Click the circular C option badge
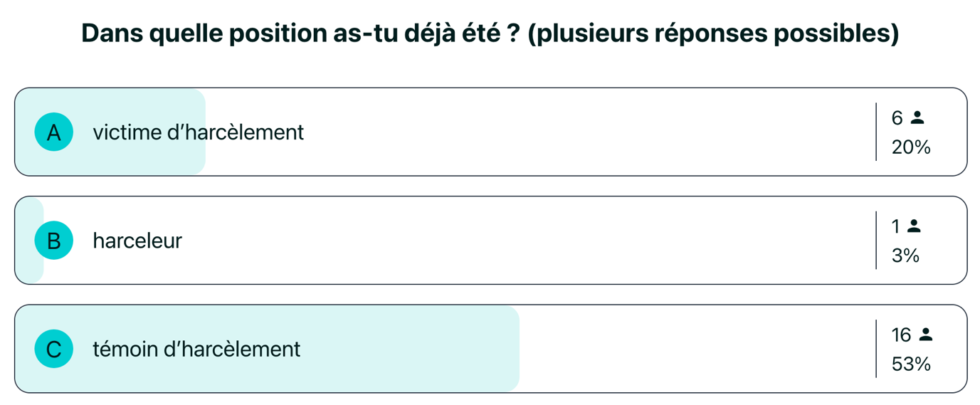This screenshot has height=405, width=980. click(54, 349)
